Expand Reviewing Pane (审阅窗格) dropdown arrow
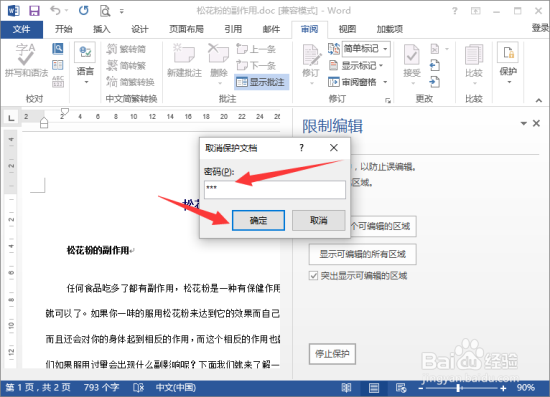Screen dimensions: 550x397 (385, 82)
